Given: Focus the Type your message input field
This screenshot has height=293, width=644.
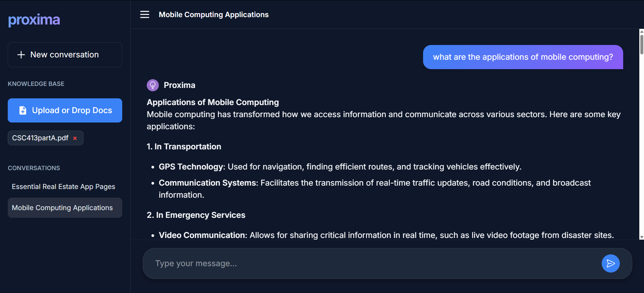Looking at the screenshot, I should tap(373, 263).
